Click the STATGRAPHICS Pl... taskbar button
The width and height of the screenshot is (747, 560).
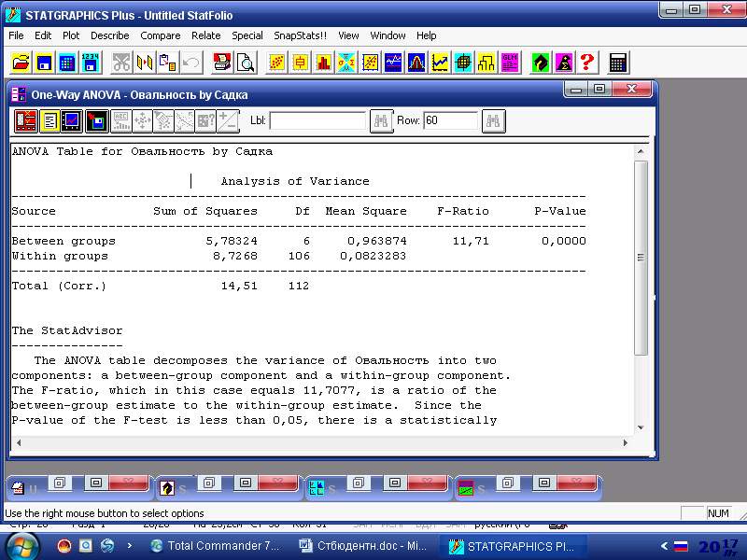pos(513,546)
